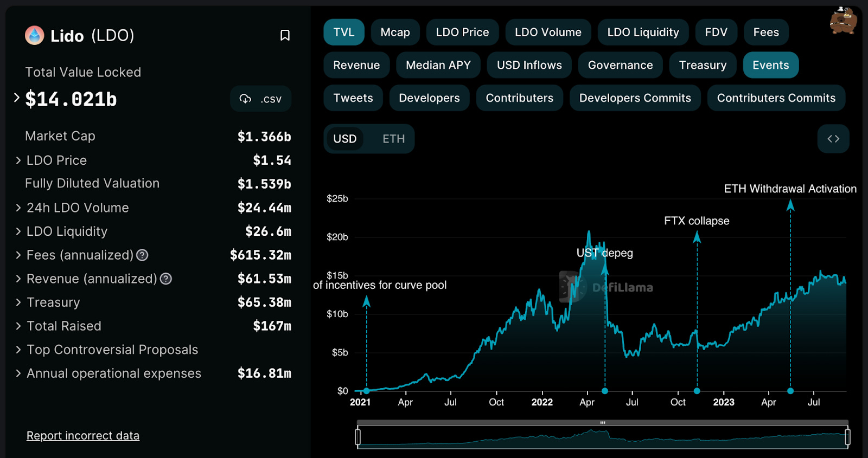Click the Fully Diluted Valuation $1.539b

pyautogui.click(x=264, y=184)
